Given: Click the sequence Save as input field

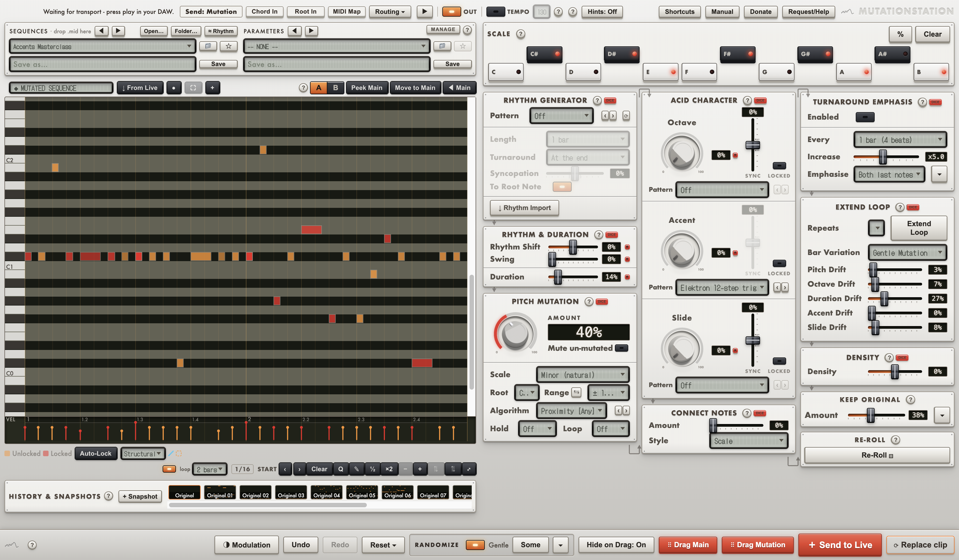Looking at the screenshot, I should coord(102,64).
